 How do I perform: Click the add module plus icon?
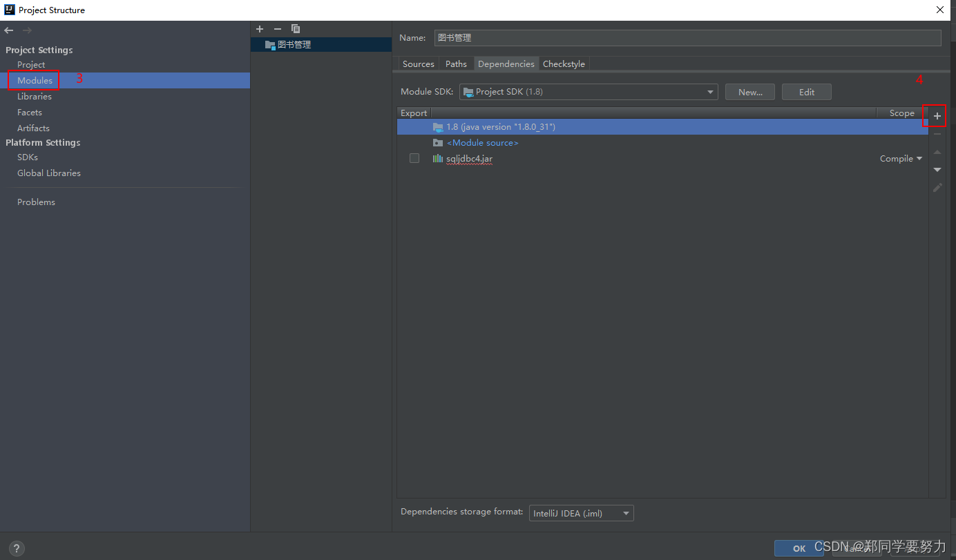(x=260, y=29)
